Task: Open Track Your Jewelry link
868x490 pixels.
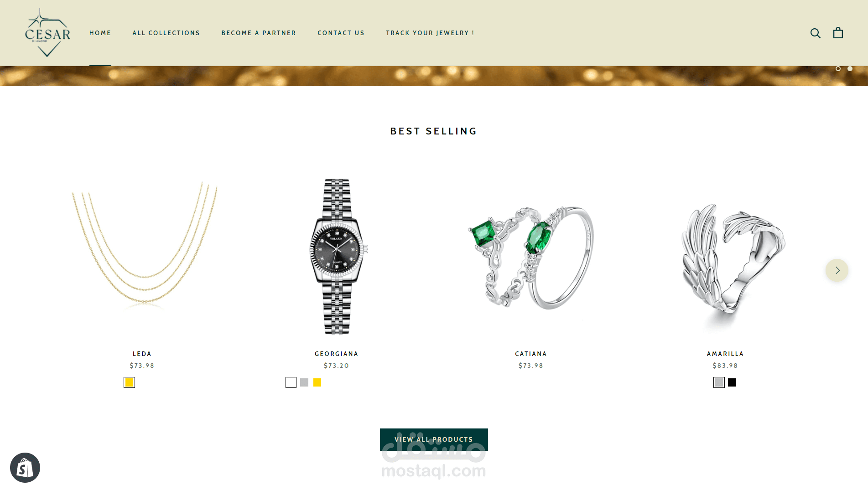Action: 430,33
